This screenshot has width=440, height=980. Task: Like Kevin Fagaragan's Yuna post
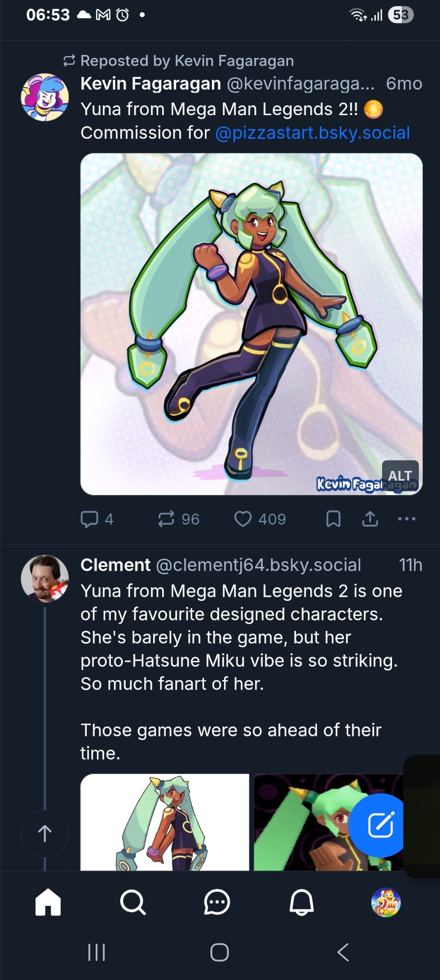pyautogui.click(x=243, y=519)
